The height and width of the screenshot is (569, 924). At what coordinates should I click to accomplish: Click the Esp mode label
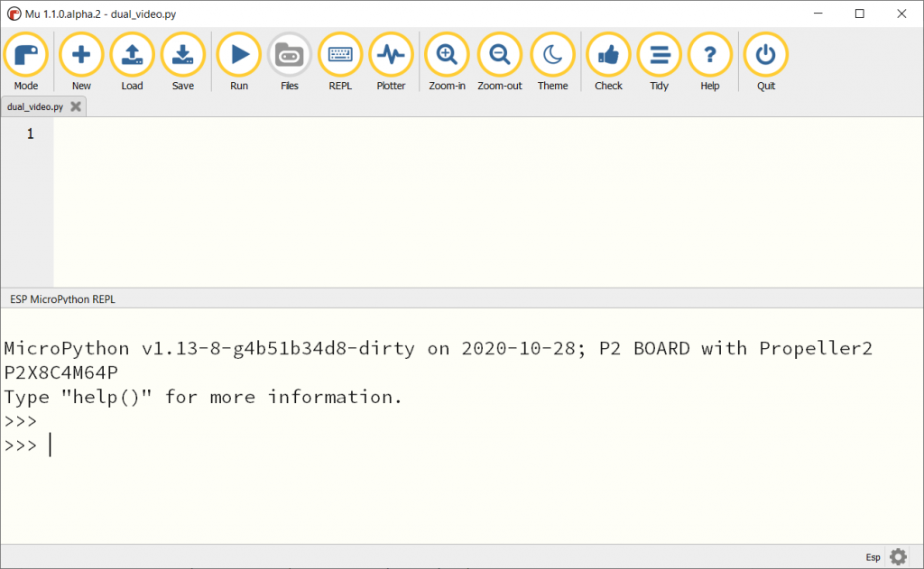coord(873,557)
